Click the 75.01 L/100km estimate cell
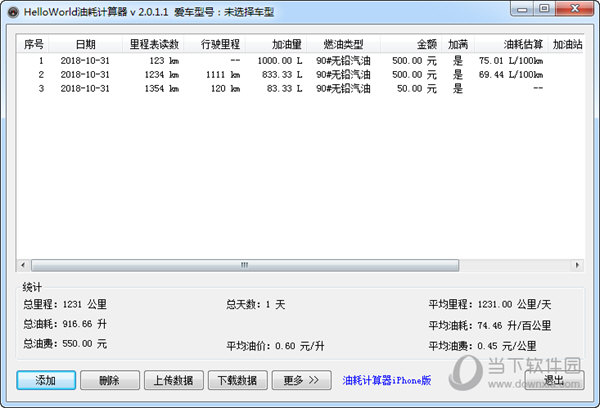The height and width of the screenshot is (408, 600). coord(511,60)
